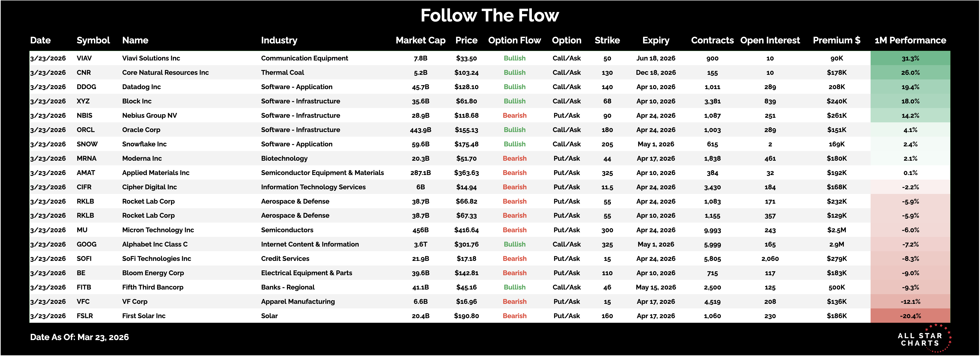Click the Premium $ column header

(836, 40)
